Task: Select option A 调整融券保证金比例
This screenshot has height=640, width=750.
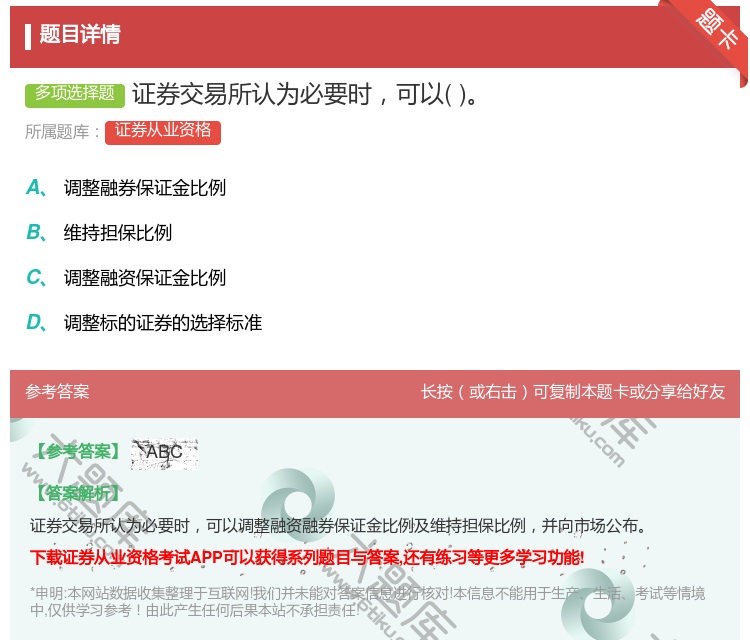Action: [x=126, y=188]
